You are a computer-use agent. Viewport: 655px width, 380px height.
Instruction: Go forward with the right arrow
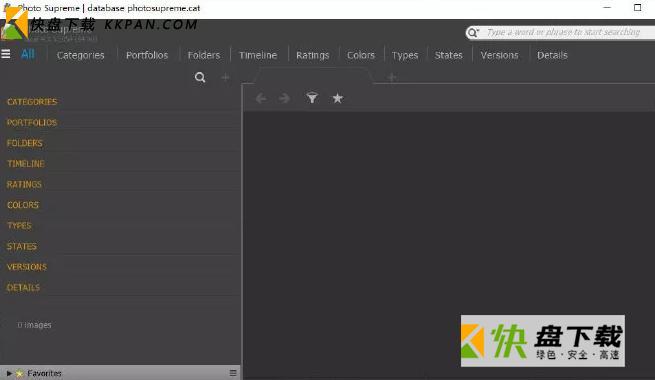pyautogui.click(x=284, y=98)
